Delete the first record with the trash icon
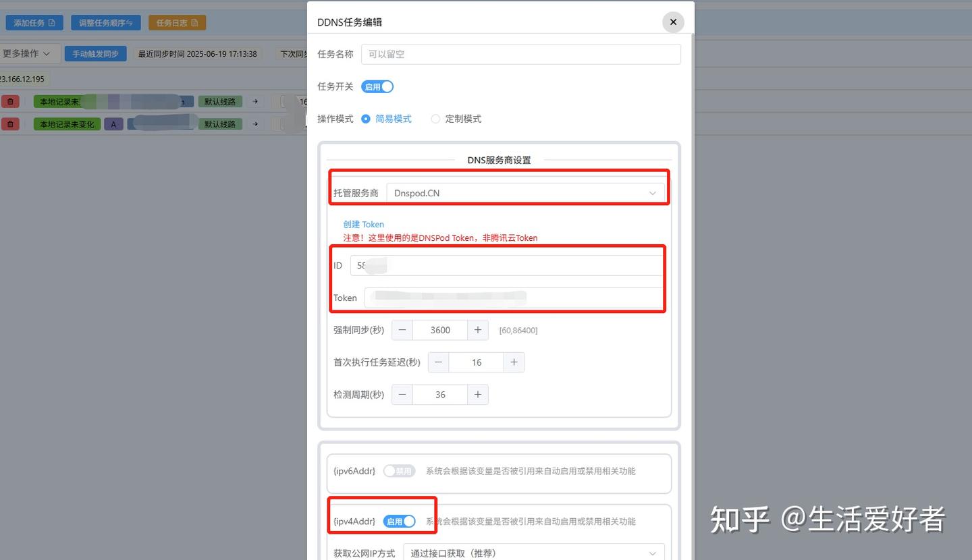 pyautogui.click(x=10, y=101)
